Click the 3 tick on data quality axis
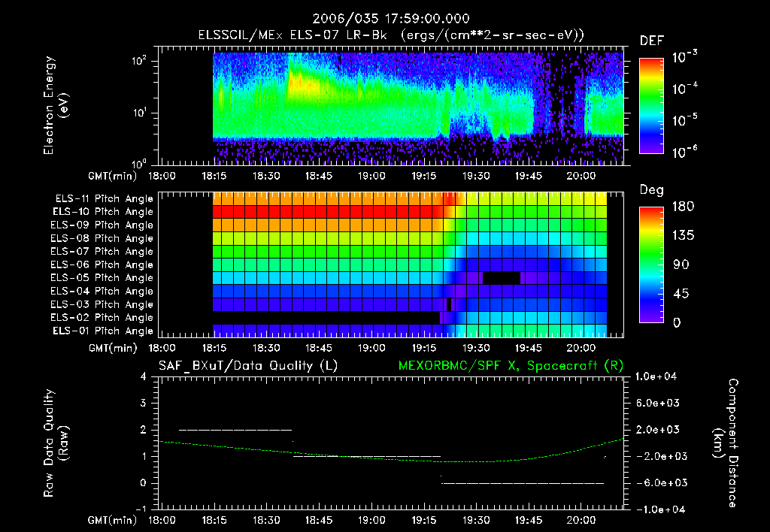Image resolution: width=770 pixels, height=532 pixels. pyautogui.click(x=144, y=403)
